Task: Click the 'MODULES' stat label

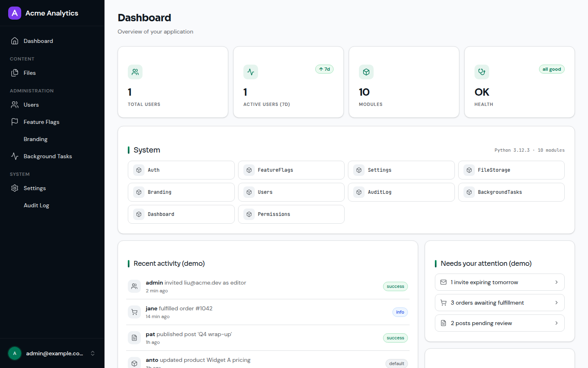Action: pos(371,105)
